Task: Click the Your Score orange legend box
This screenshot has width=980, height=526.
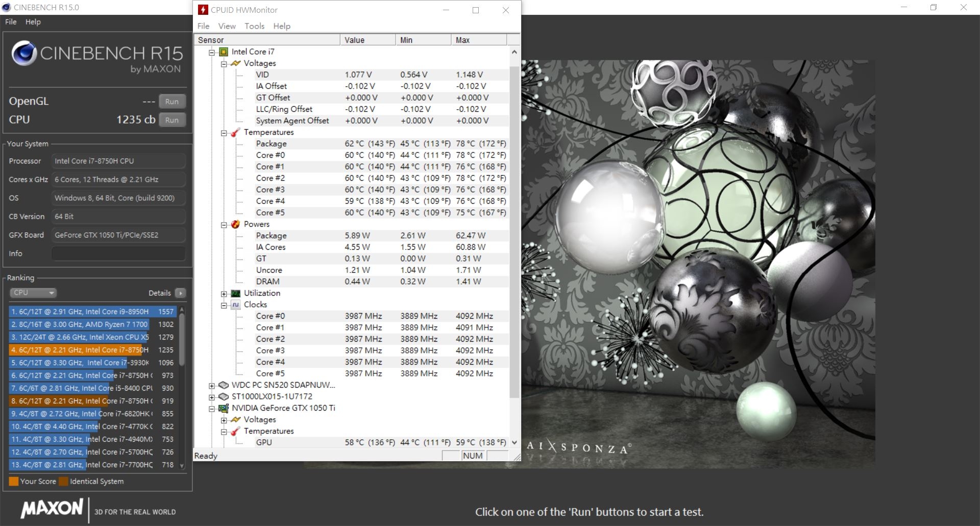Action: point(14,481)
